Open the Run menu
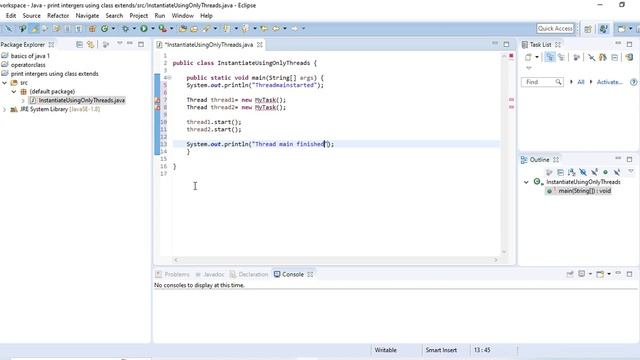 160,16
